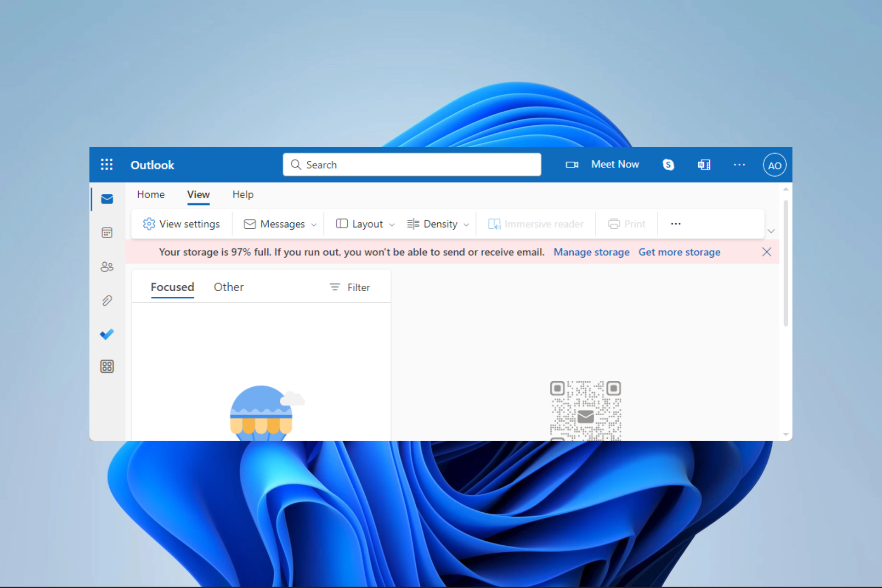Select the View ribbon tab
The image size is (882, 588).
pos(198,194)
